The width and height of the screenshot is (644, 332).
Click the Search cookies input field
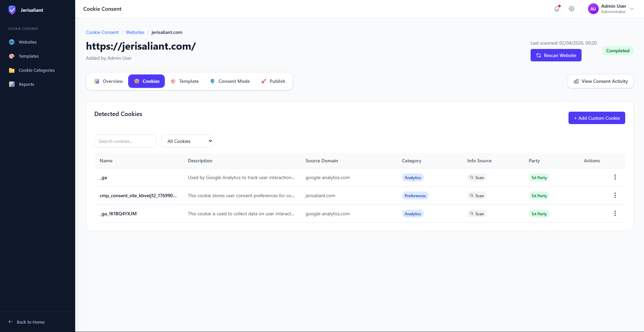point(125,141)
